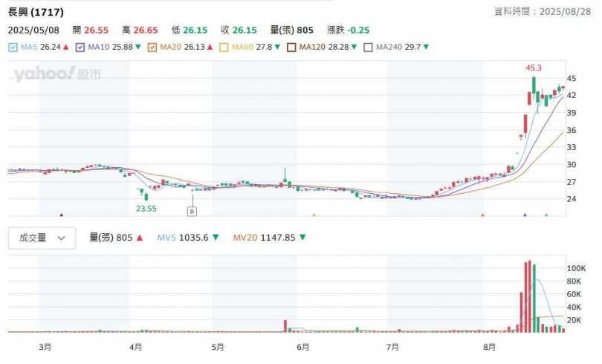
Task: Click the tall green volume bar in August
Action: click(x=534, y=299)
